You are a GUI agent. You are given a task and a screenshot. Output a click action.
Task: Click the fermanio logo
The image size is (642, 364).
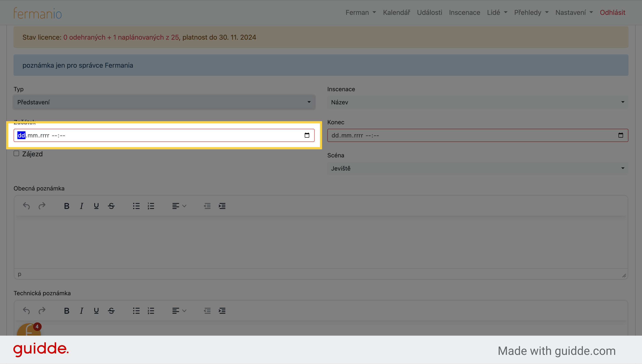tap(38, 13)
